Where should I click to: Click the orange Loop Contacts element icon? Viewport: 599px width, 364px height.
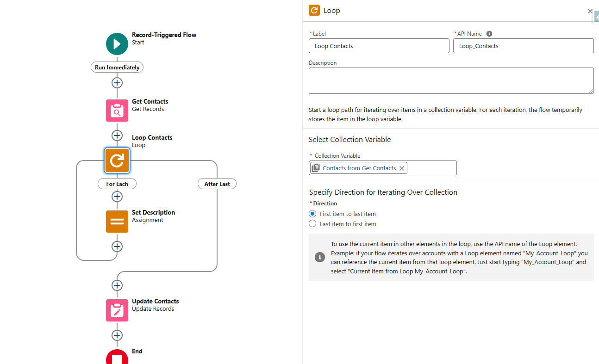point(117,160)
